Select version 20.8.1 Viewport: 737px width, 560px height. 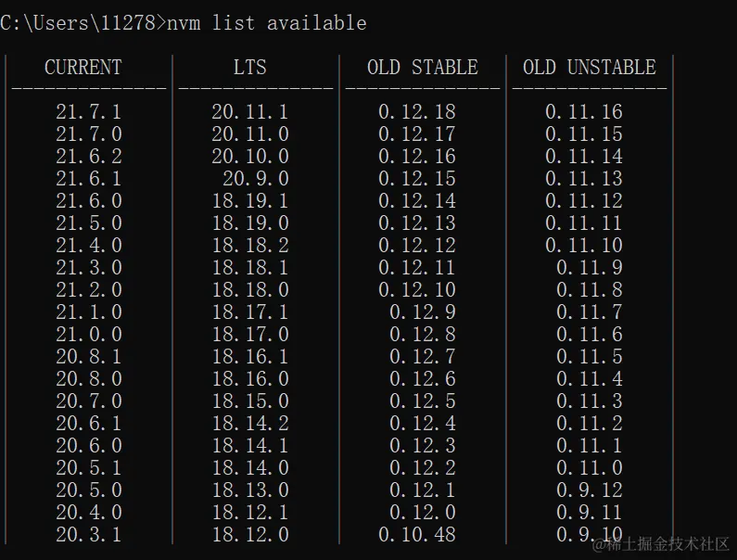[89, 356]
